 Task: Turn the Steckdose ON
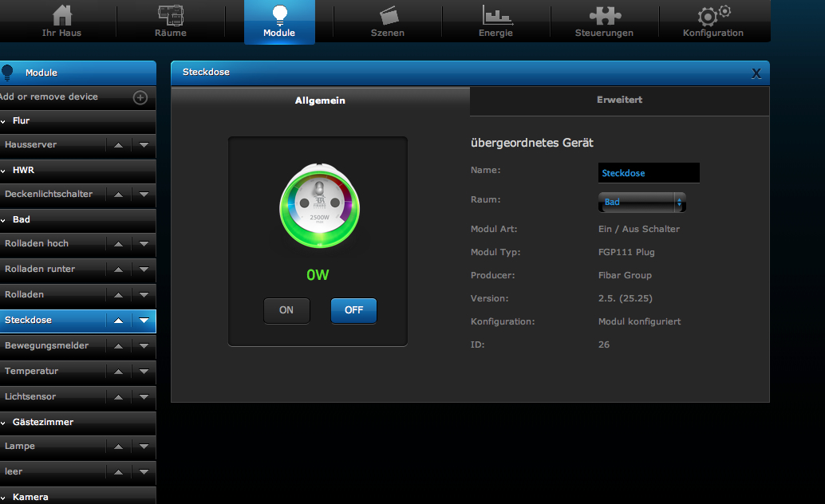pyautogui.click(x=286, y=310)
